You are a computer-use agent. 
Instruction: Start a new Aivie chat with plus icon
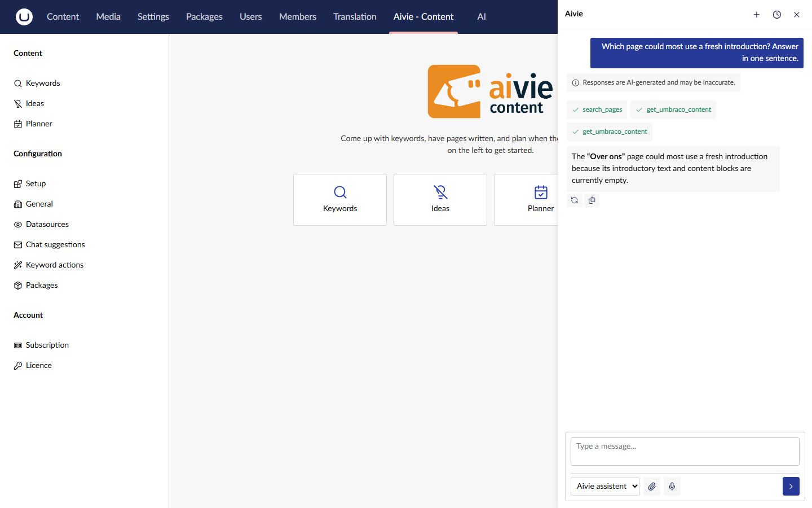point(757,15)
